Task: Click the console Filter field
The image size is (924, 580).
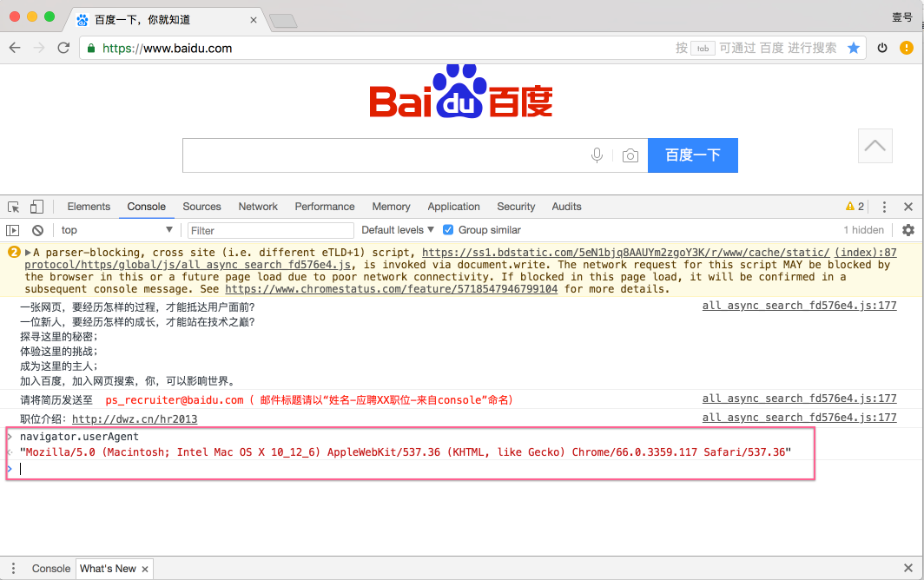Action: [270, 230]
